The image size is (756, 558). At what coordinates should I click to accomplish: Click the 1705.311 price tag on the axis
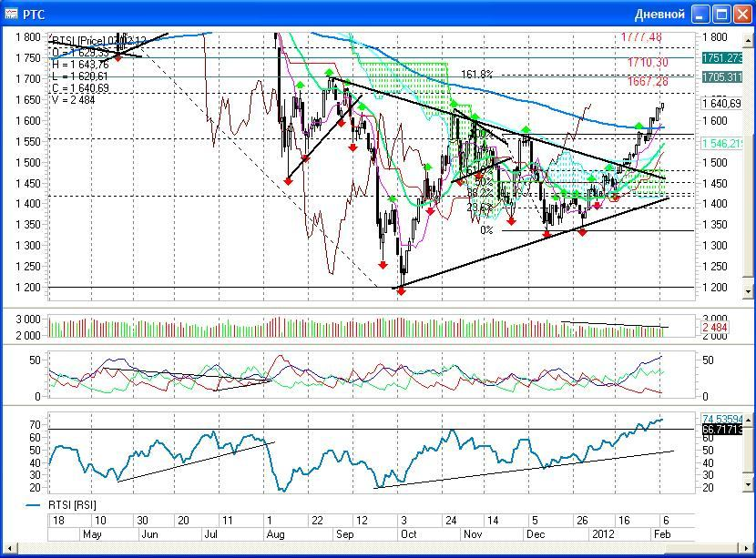point(722,77)
